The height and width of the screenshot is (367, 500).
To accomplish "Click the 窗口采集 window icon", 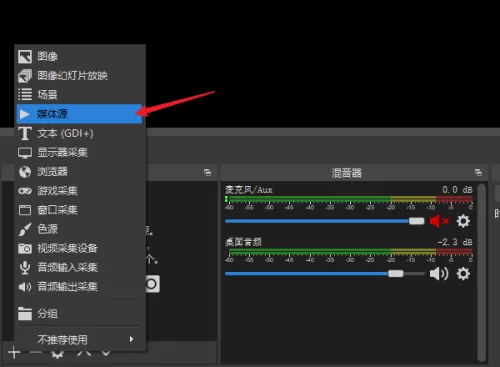I will (25, 210).
